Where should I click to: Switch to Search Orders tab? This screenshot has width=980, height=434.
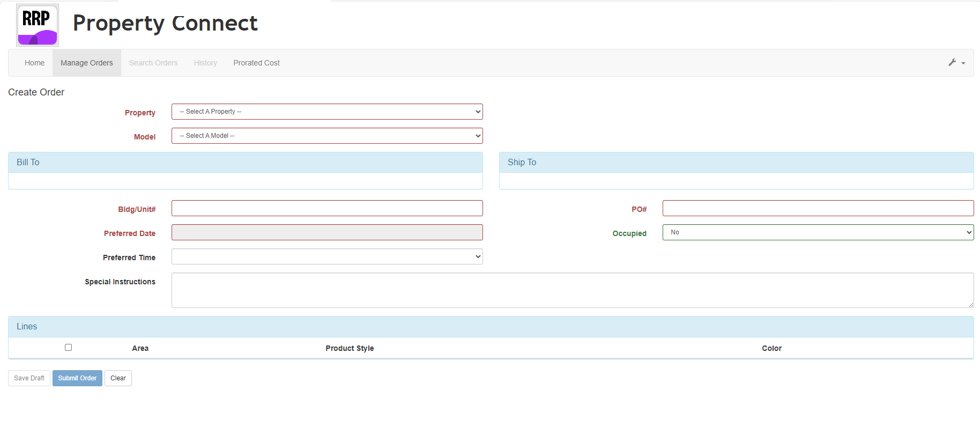click(153, 63)
